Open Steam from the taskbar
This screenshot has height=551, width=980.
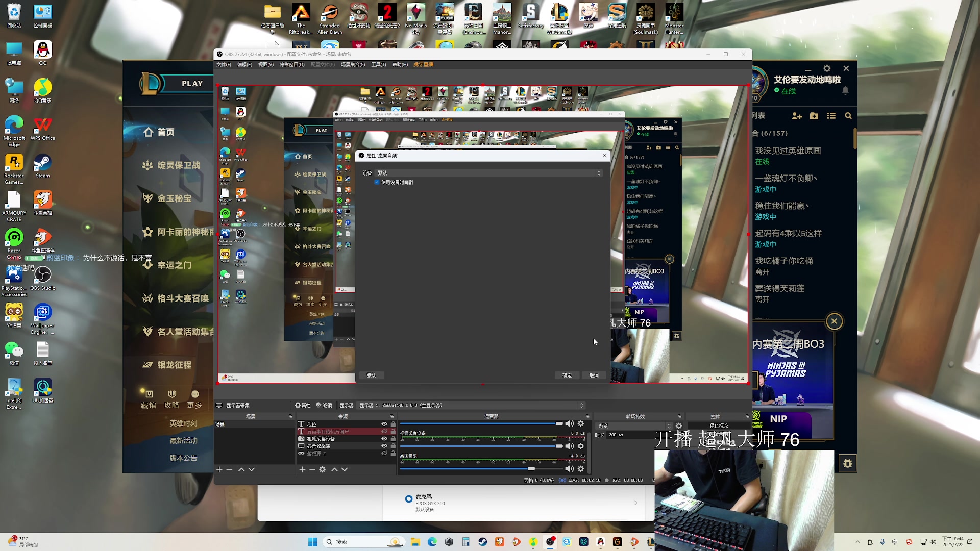click(x=482, y=542)
